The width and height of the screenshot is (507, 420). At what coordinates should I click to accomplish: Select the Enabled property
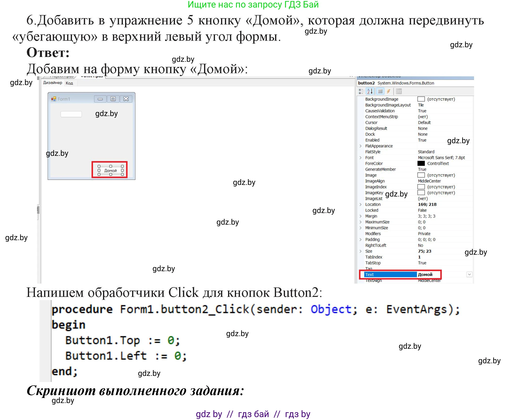tap(372, 140)
